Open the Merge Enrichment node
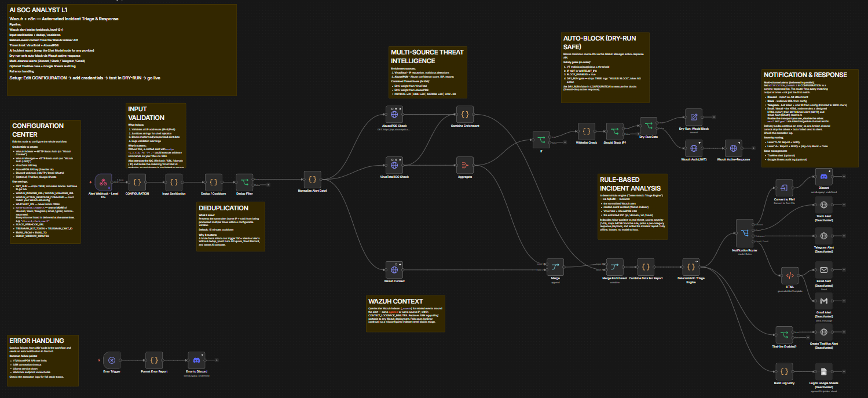 click(x=614, y=266)
